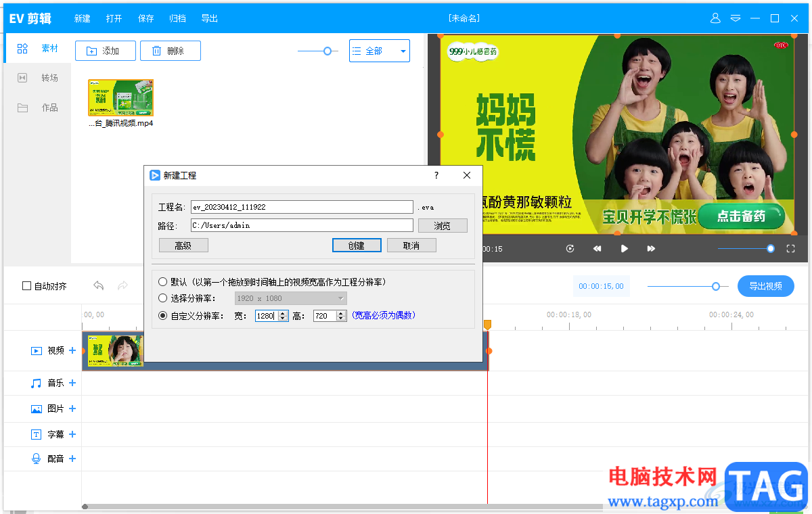Image resolution: width=812 pixels, height=514 pixels.
Task: Click the 高级 advanced button
Action: coord(183,246)
